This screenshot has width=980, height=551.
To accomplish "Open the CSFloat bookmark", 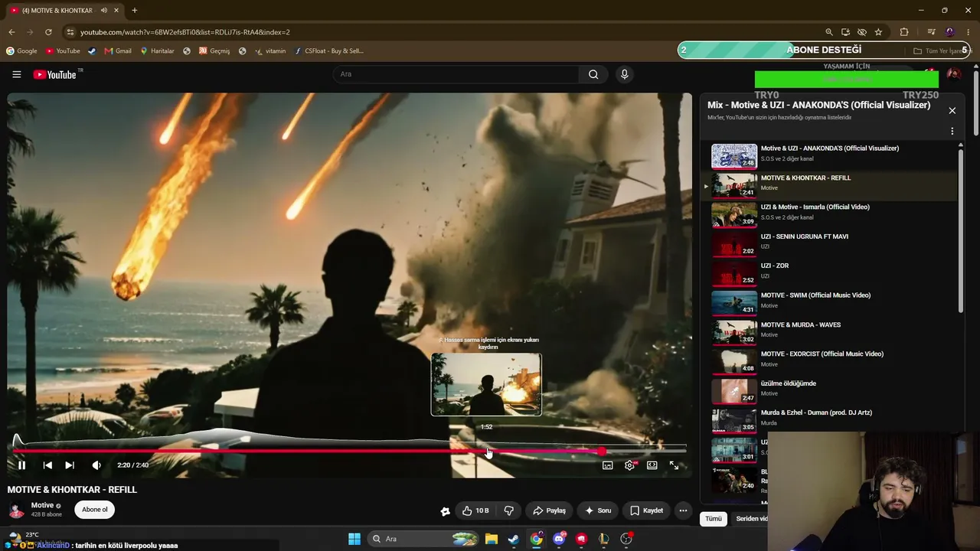I will click(329, 51).
